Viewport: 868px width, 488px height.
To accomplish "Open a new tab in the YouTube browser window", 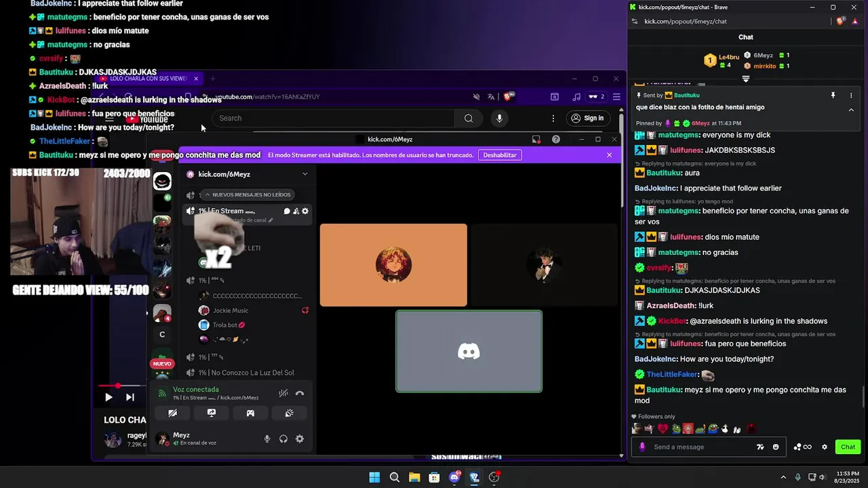I will click(x=212, y=79).
